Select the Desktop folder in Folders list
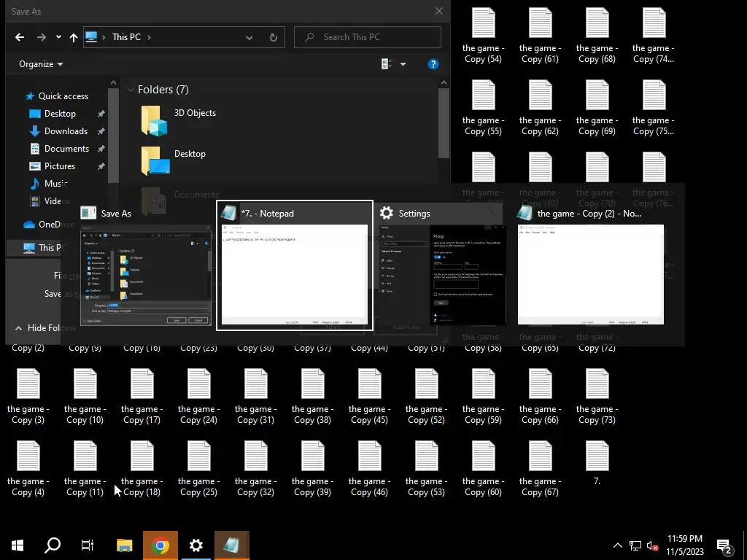Image resolution: width=747 pixels, height=560 pixels. click(174, 160)
